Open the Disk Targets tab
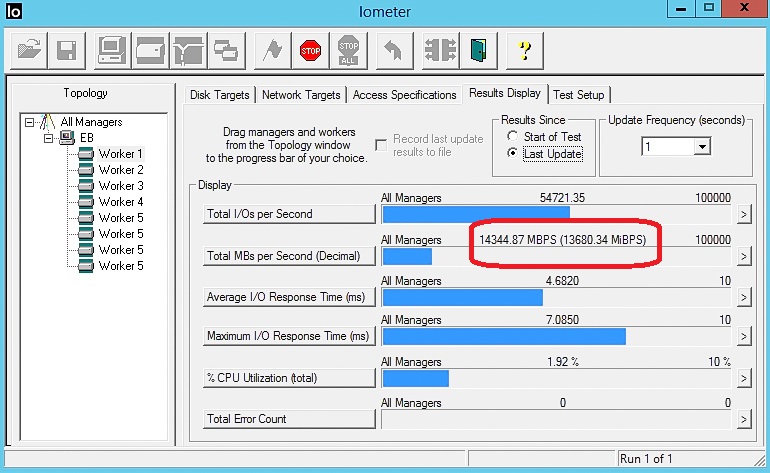 [220, 95]
